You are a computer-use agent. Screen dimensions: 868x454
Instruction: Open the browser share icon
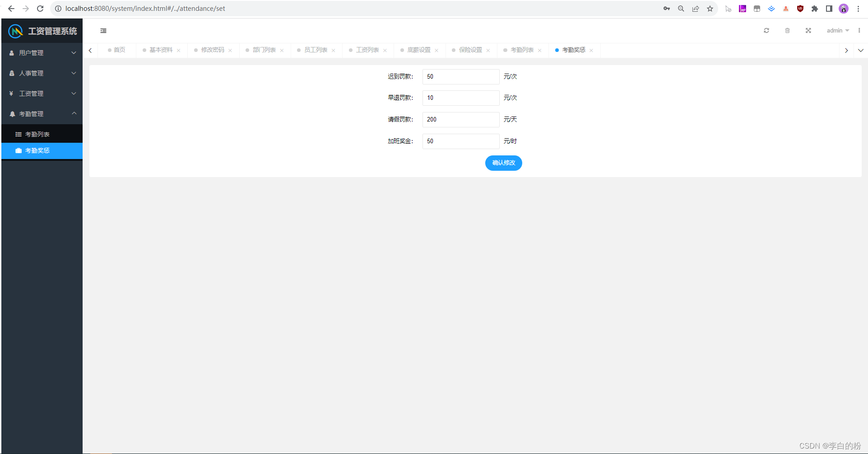coord(696,9)
